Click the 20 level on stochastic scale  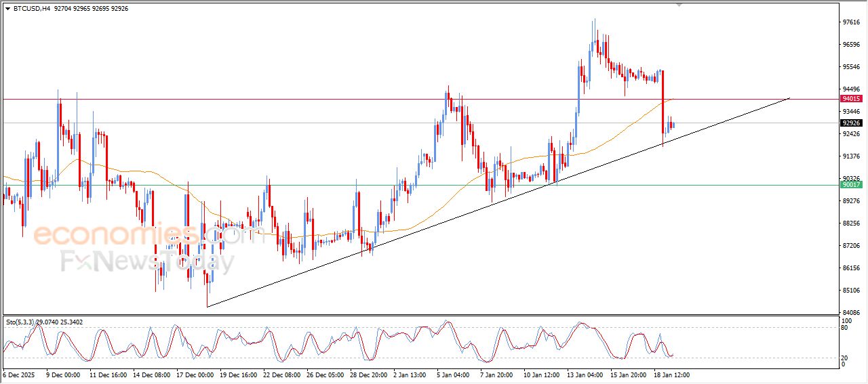(x=845, y=358)
